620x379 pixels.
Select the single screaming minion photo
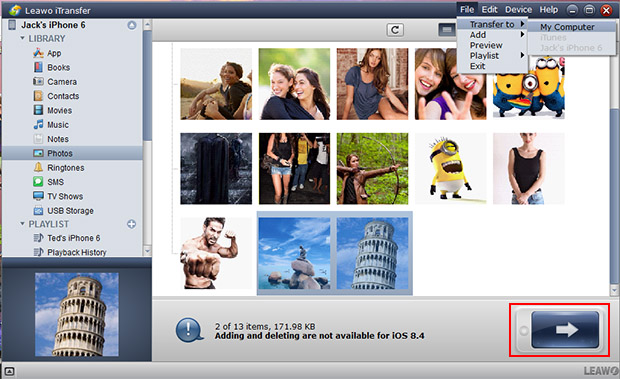450,169
